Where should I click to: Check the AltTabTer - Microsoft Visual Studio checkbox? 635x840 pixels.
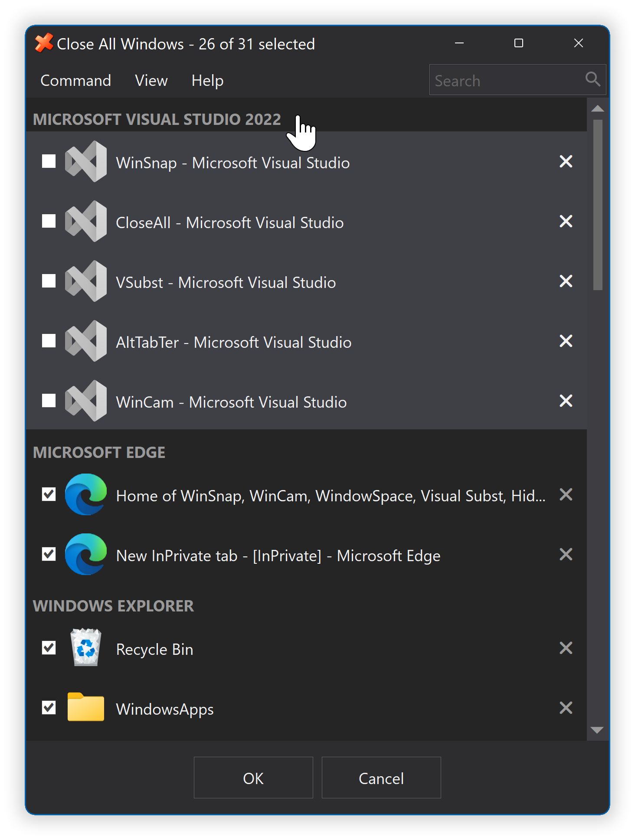[x=49, y=341]
